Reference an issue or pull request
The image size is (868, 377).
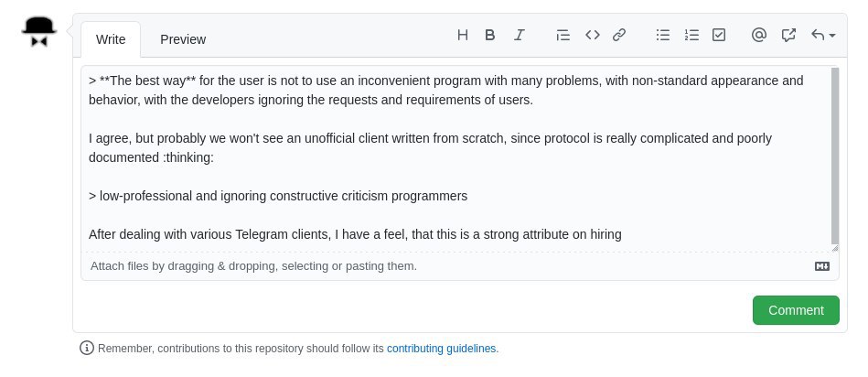pyautogui.click(x=788, y=36)
